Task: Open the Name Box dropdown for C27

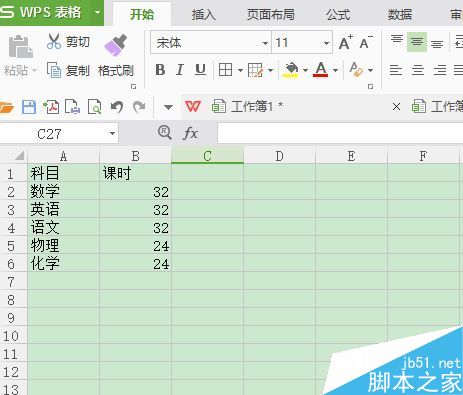Action: (112, 134)
